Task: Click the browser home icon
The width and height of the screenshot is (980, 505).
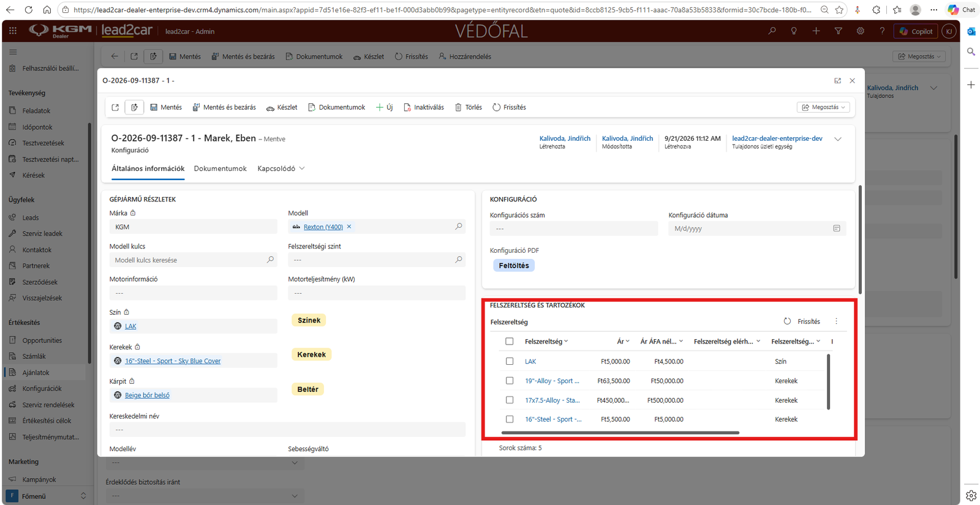Action: point(47,10)
